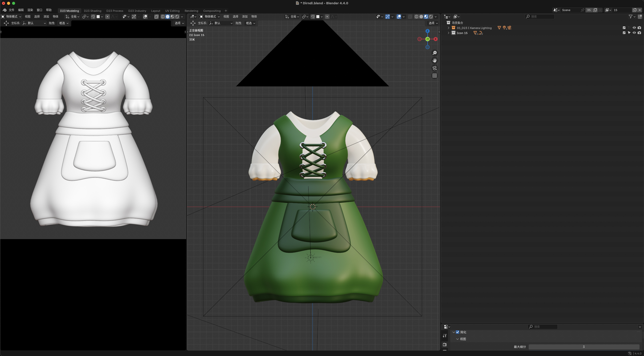The width and height of the screenshot is (644, 356).
Task: Click the Tool settings tab icon
Action: 444,335
